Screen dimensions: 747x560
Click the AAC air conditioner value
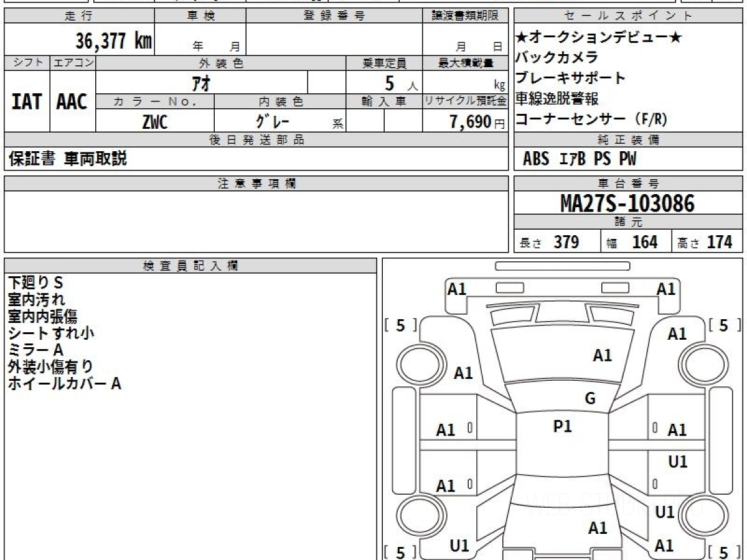tap(72, 101)
